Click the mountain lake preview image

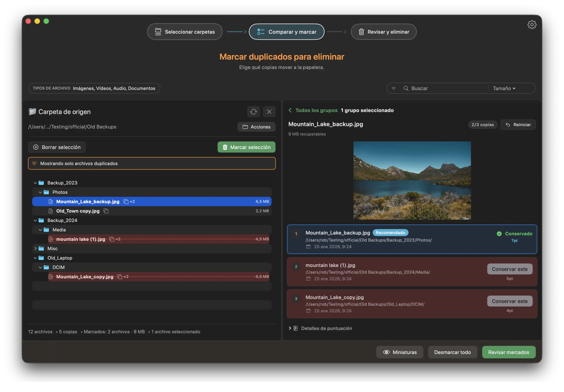(x=412, y=181)
